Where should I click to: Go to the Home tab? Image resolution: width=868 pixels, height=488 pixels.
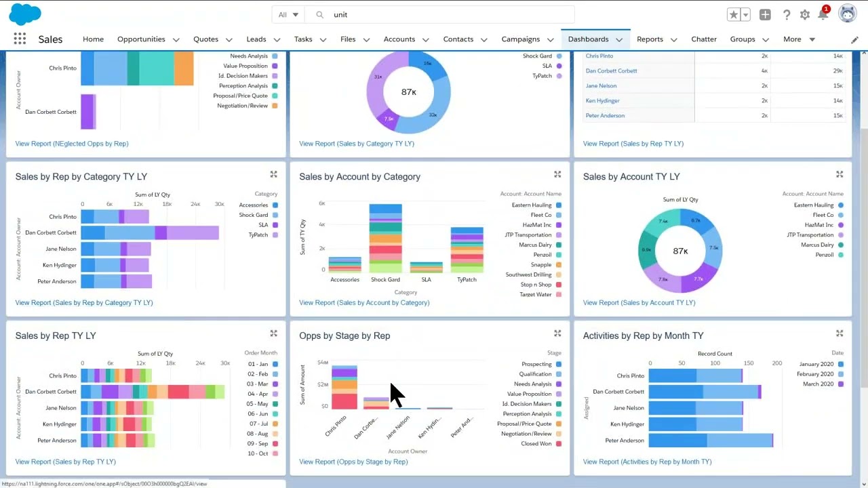click(x=93, y=39)
